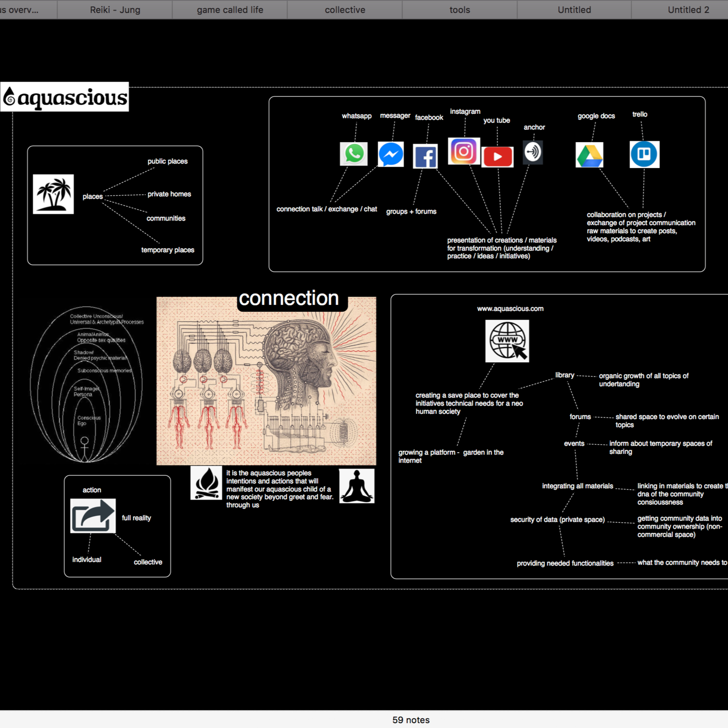Select 'organic growth of all topics' note
728x728 pixels.
pos(644,380)
